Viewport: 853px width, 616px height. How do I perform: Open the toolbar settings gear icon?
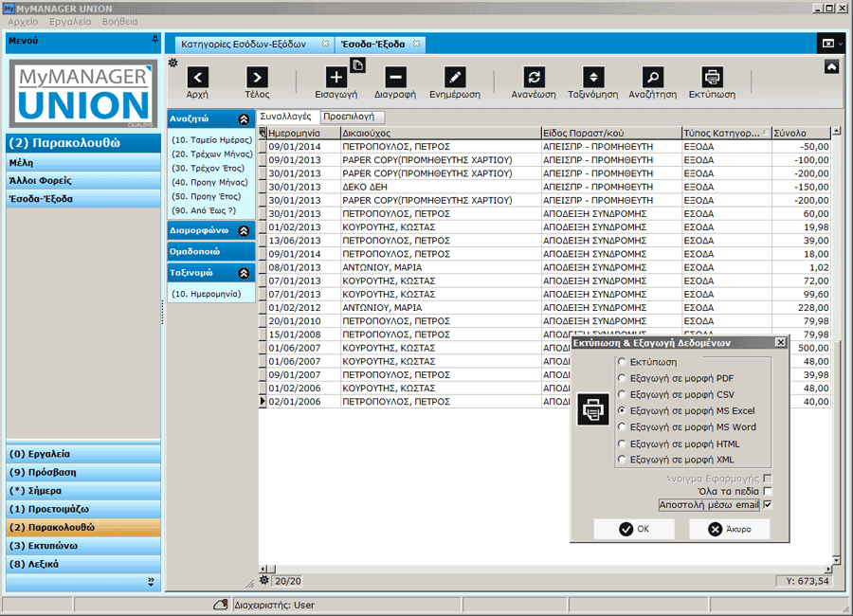[x=173, y=63]
